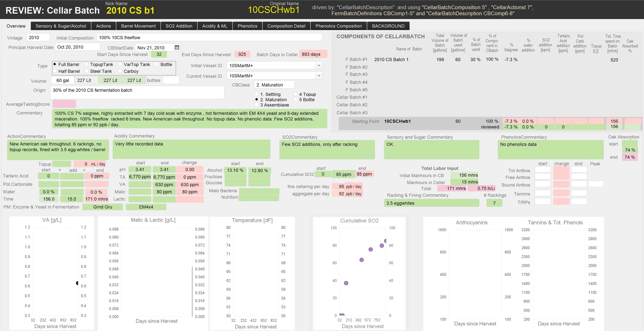Screen dimensions: 644x331
Task: Click the # Rackings field showing 7
Action: coord(494,203)
